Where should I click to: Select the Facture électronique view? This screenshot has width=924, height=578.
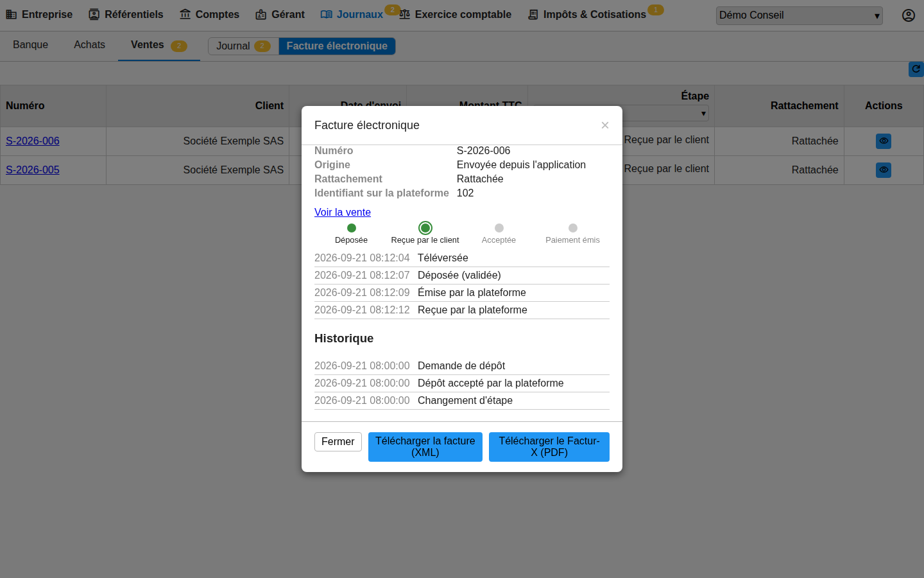tap(337, 46)
